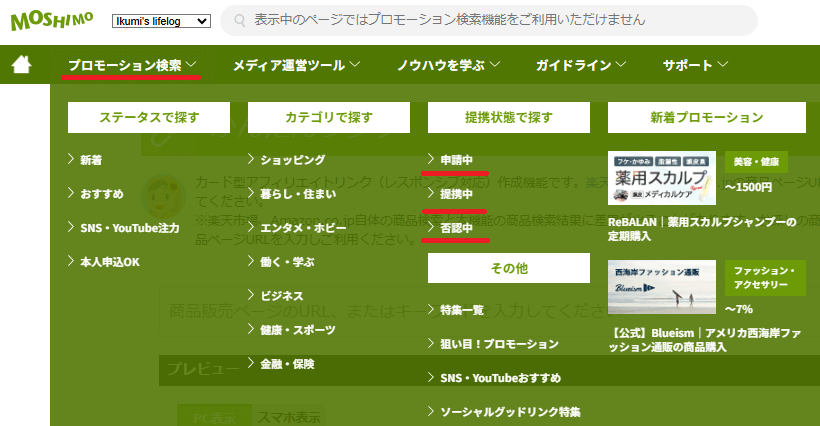
Task: Open the ガイドライン menu
Action: click(x=580, y=65)
